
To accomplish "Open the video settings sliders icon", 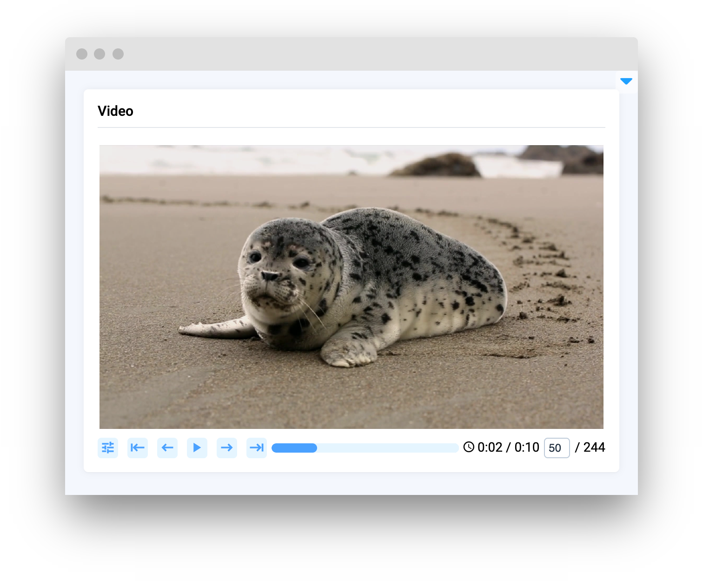I will [108, 448].
